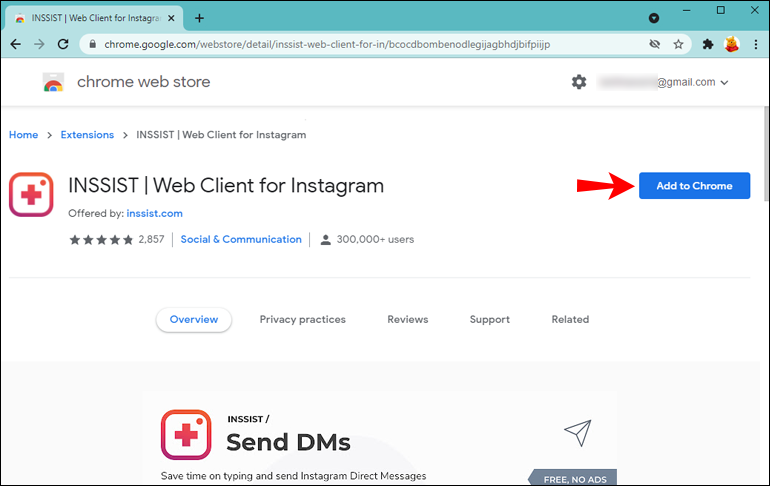Open the Chrome profile avatar

click(x=732, y=44)
